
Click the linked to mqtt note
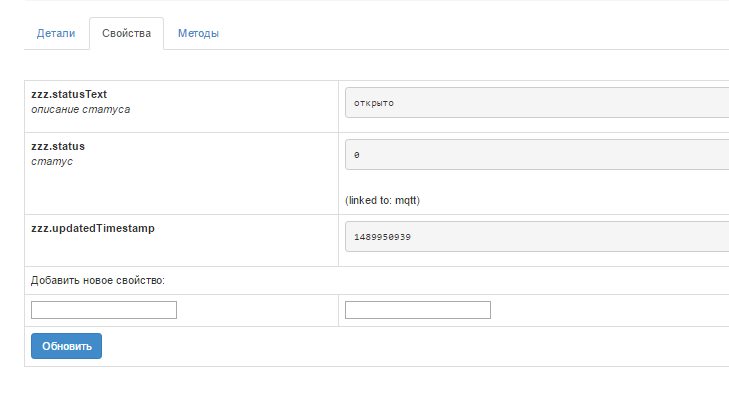383,200
